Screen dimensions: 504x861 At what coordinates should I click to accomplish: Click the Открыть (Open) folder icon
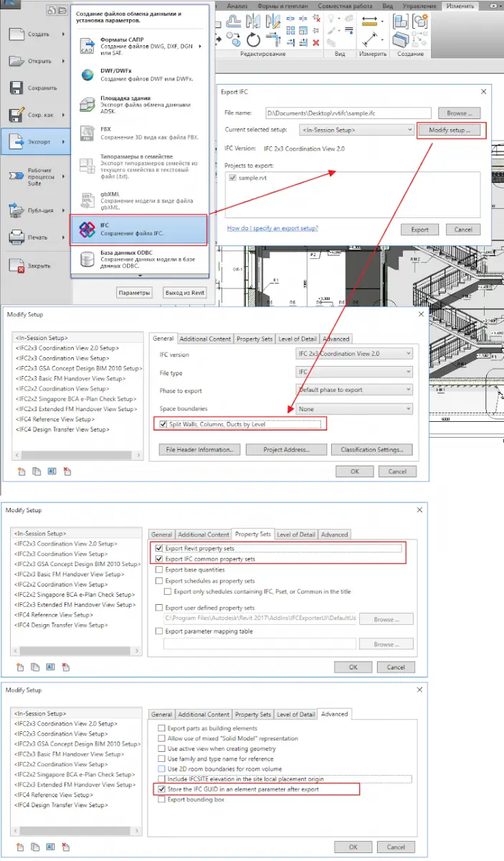click(x=18, y=61)
